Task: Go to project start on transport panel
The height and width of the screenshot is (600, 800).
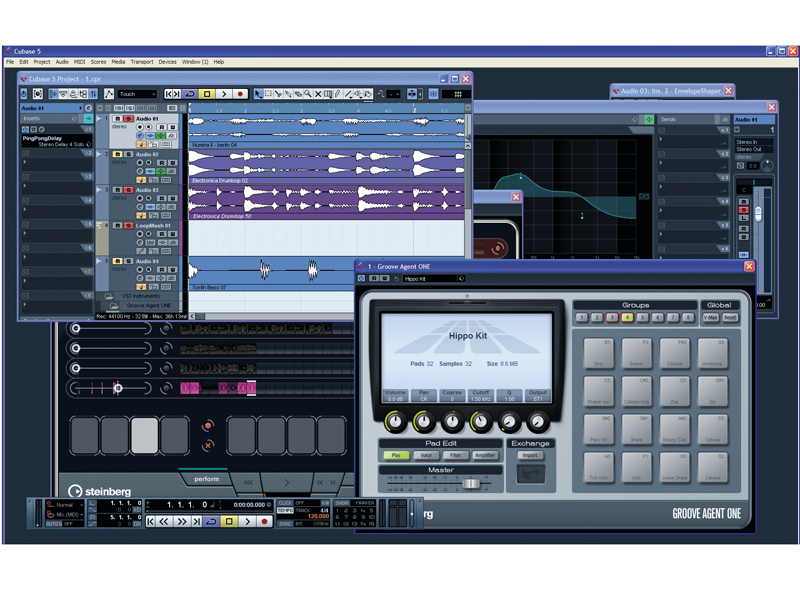Action: coord(151,521)
